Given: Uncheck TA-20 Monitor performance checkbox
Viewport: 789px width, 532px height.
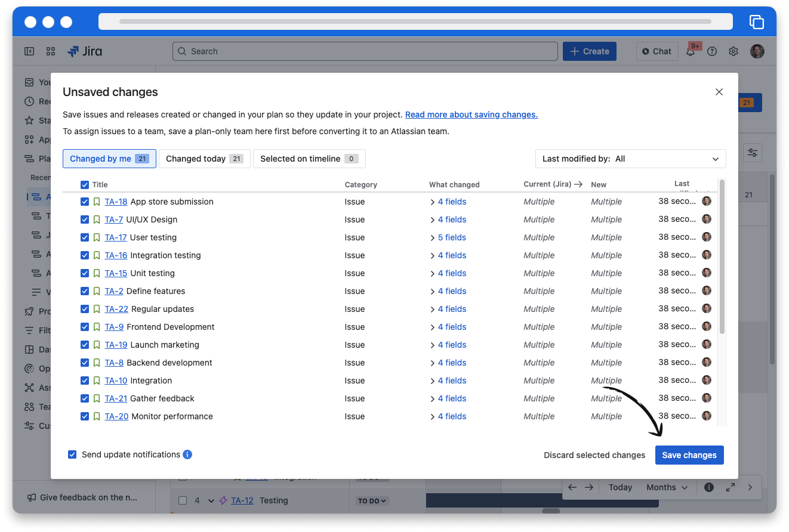Looking at the screenshot, I should tap(85, 416).
